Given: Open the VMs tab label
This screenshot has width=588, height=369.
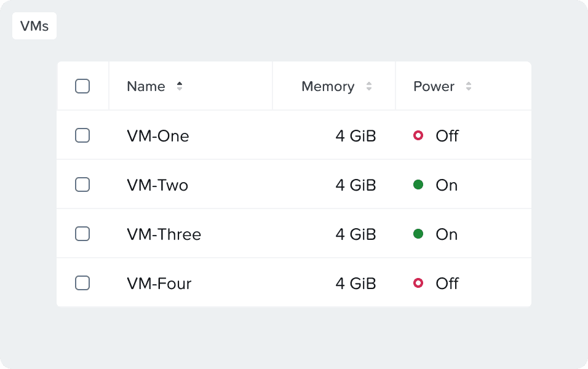Looking at the screenshot, I should [x=34, y=26].
